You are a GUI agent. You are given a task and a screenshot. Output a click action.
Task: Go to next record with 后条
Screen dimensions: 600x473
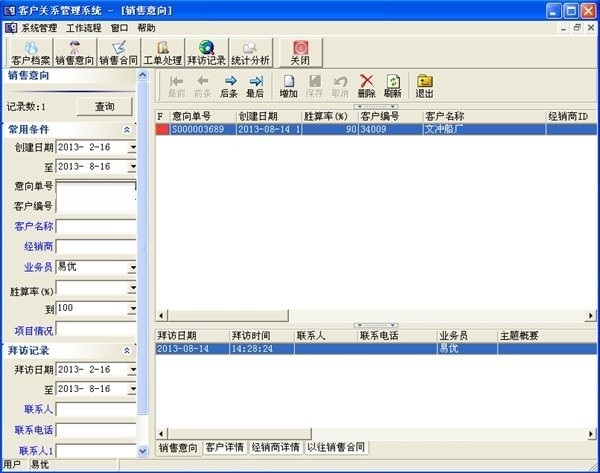[x=229, y=86]
